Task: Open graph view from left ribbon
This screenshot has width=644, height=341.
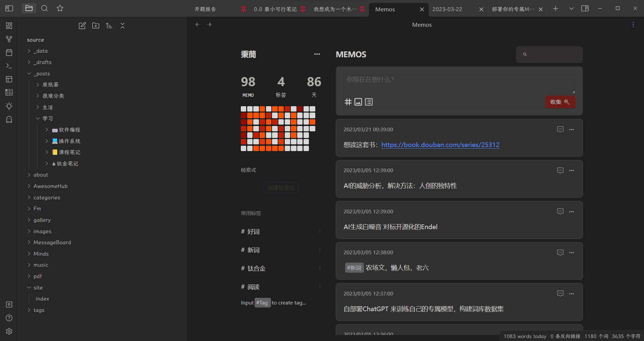Action: click(x=9, y=39)
